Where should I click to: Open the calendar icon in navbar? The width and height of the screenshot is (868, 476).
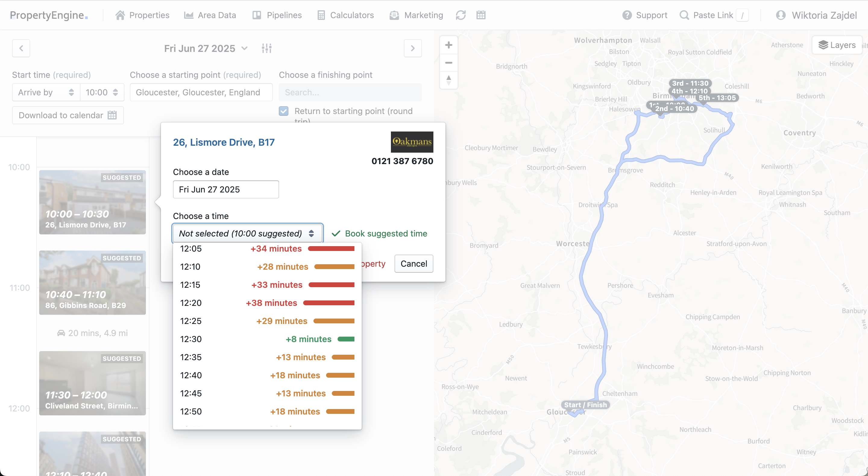tap(481, 15)
